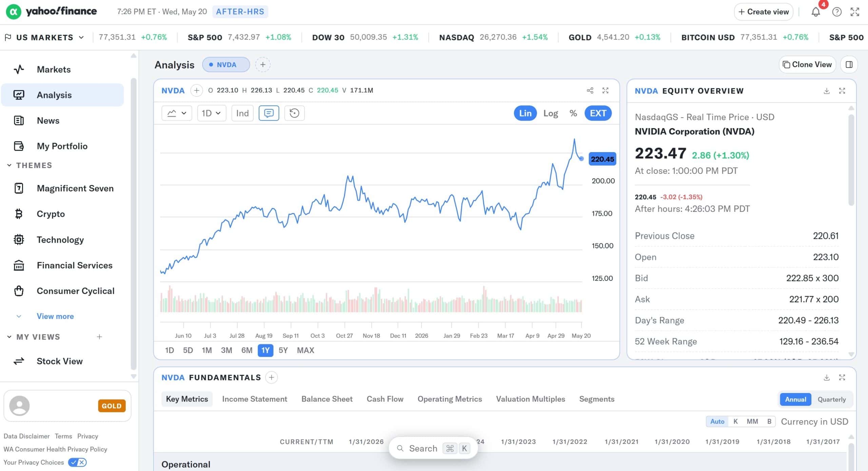
Task: Switch to the Balance Sheet tab
Action: (327, 399)
